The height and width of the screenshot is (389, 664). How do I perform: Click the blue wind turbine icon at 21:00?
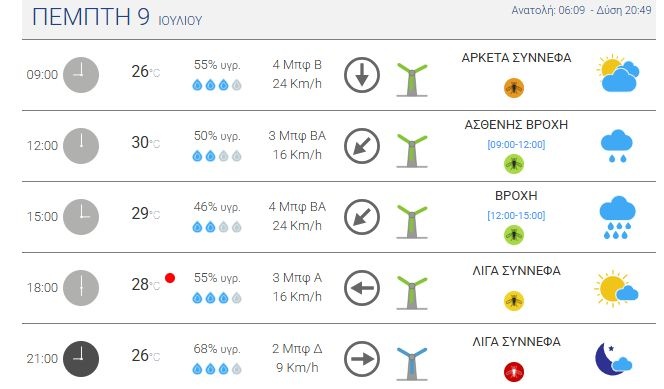point(412,364)
